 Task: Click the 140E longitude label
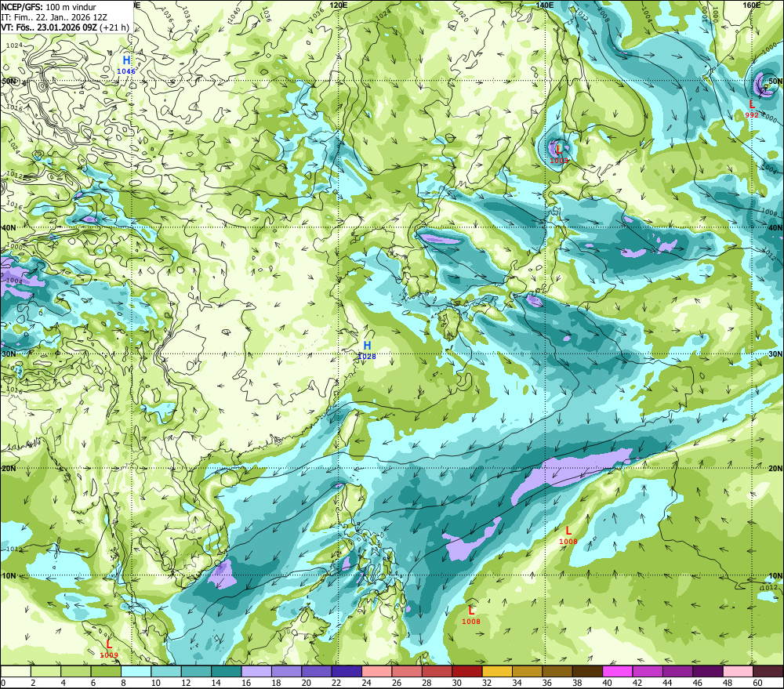coord(545,5)
